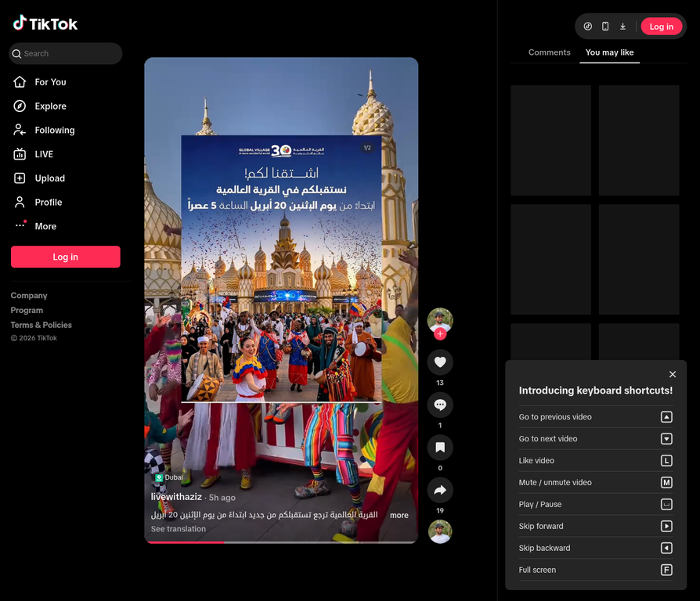This screenshot has width=700, height=601.
Task: Click the download desktop app icon
Action: click(622, 26)
